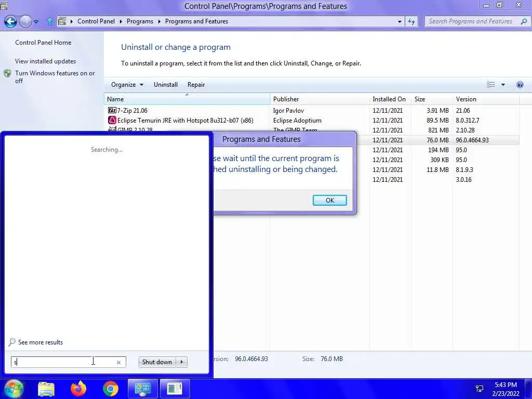The height and width of the screenshot is (399, 532).
Task: Sort by Size column header
Action: [432, 99]
